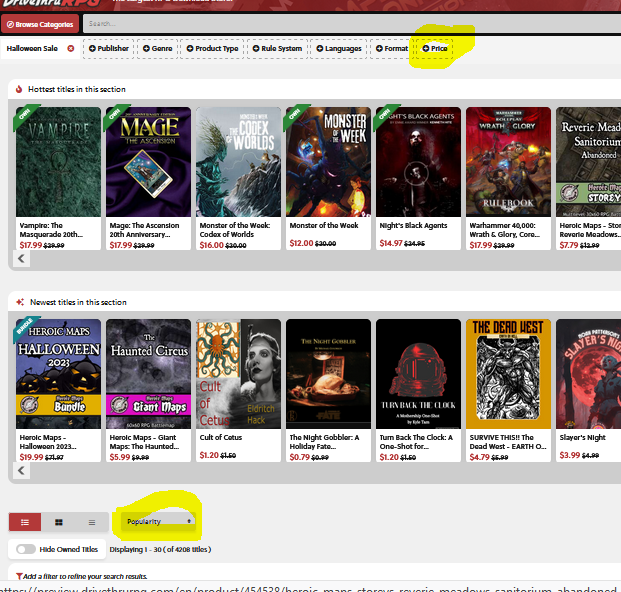Open Cult of Cetus cover thumbnail

[x=238, y=374]
